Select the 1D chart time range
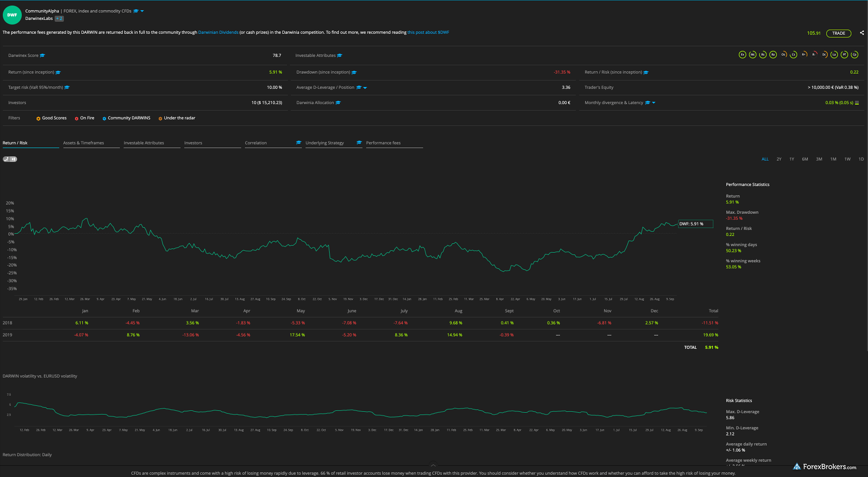Viewport: 868px width, 477px height. (x=861, y=159)
